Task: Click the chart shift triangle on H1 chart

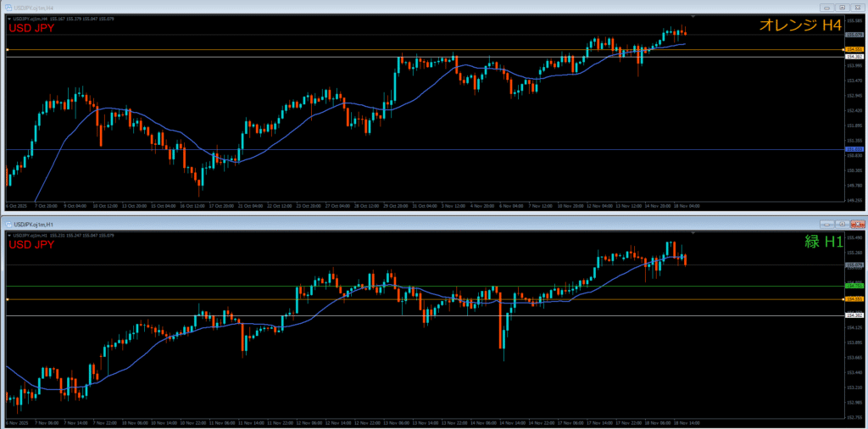Action: (x=693, y=232)
